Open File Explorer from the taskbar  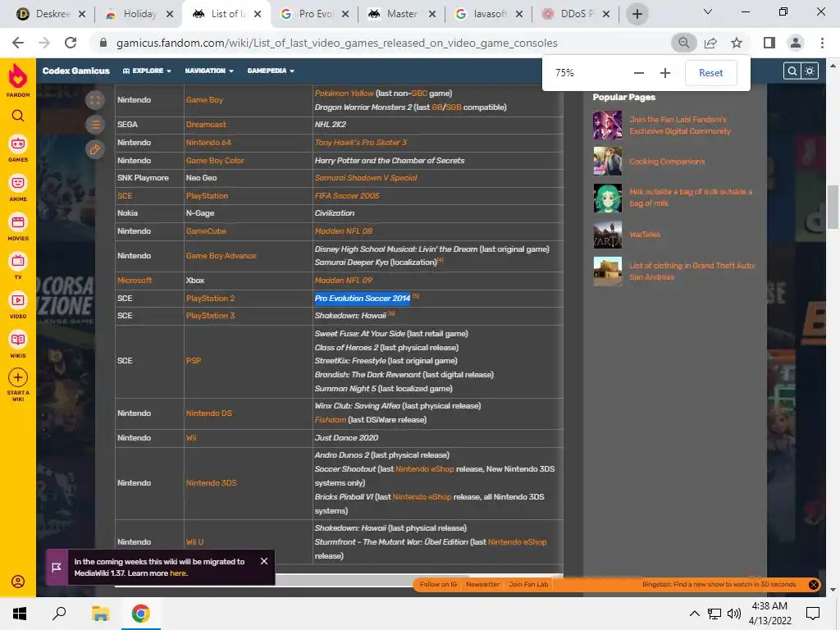(x=100, y=614)
